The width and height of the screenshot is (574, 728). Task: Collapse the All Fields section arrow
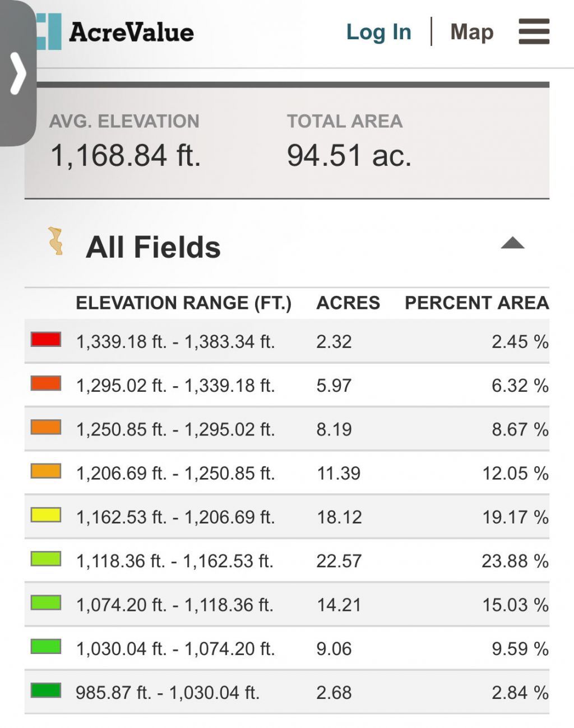[x=512, y=243]
